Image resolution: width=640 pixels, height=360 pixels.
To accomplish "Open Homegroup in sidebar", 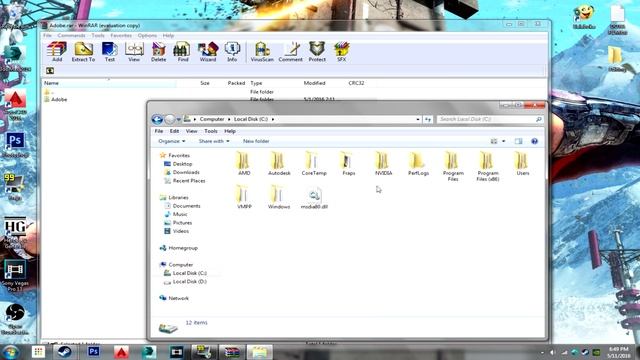I will [x=179, y=248].
